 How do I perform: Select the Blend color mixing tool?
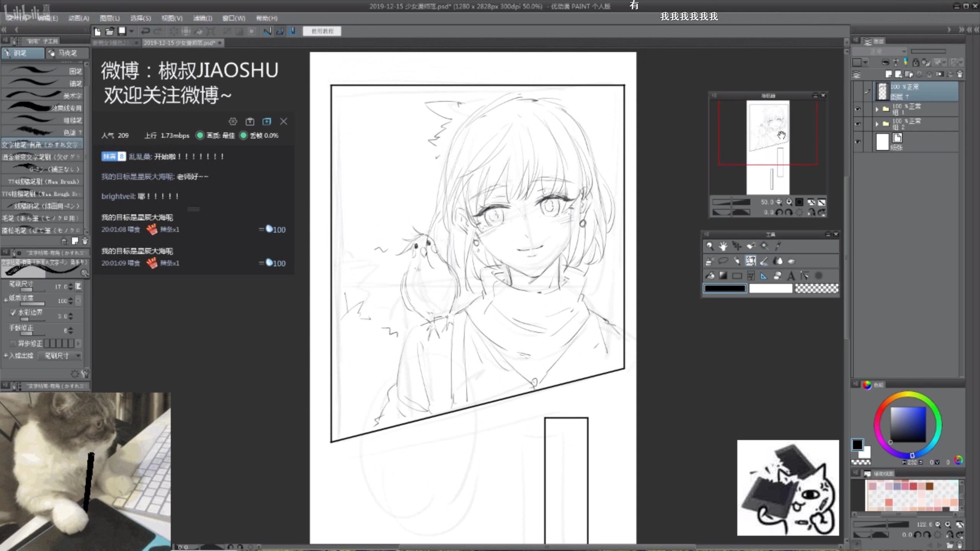coord(778,261)
